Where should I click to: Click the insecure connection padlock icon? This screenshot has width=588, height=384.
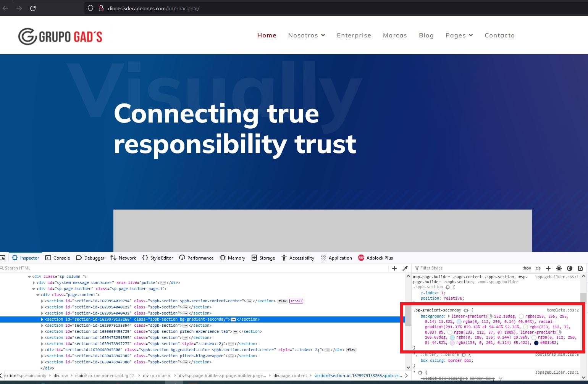101,8
